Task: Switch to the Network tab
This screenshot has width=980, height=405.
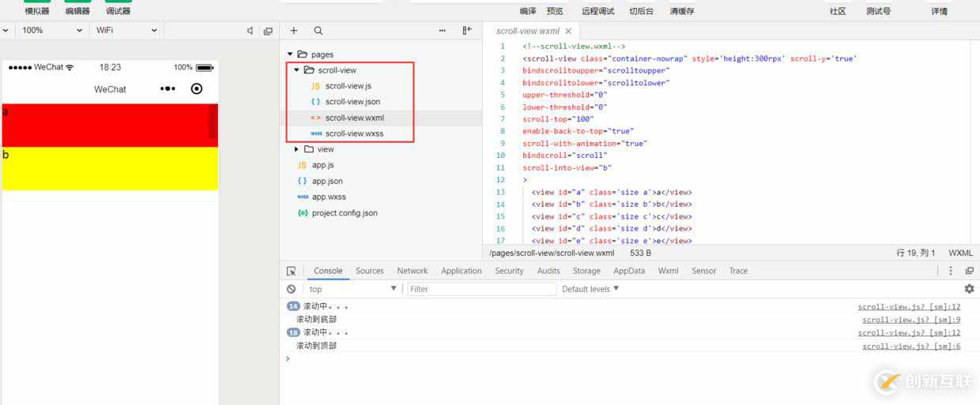Action: 413,271
